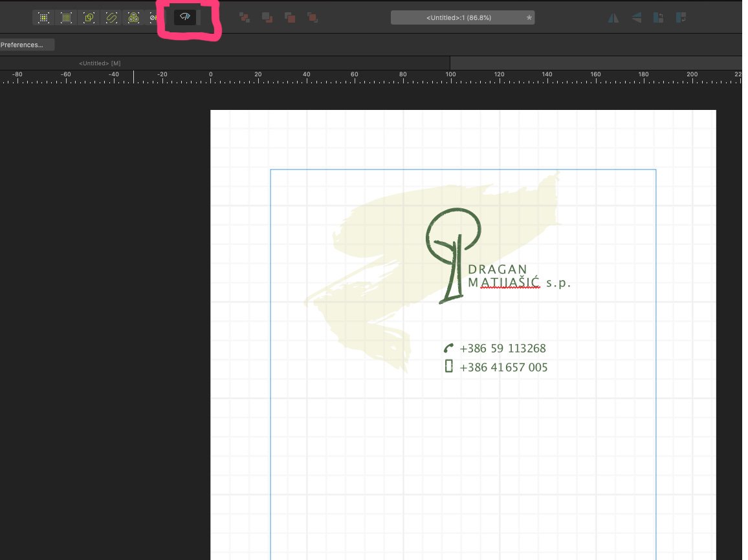The image size is (748, 560).
Task: Click the DRAGAN text on the canvas
Action: pos(498,269)
